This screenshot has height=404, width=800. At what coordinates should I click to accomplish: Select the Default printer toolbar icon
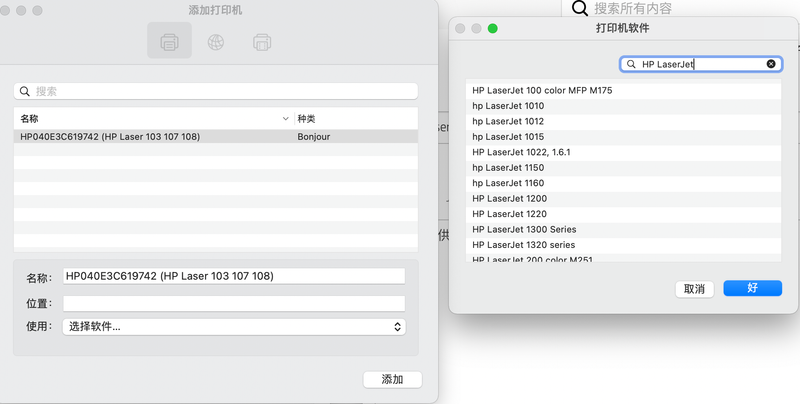(x=169, y=42)
